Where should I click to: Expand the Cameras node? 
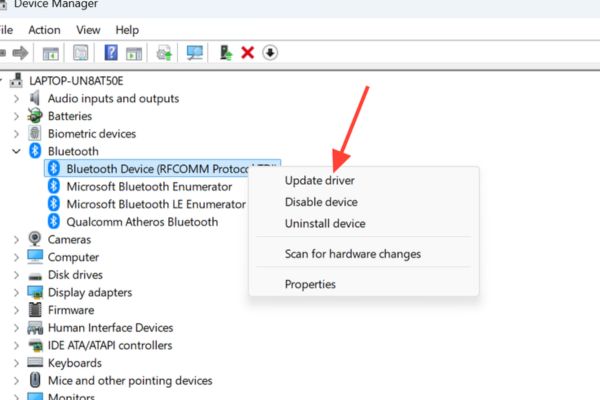pyautogui.click(x=16, y=240)
